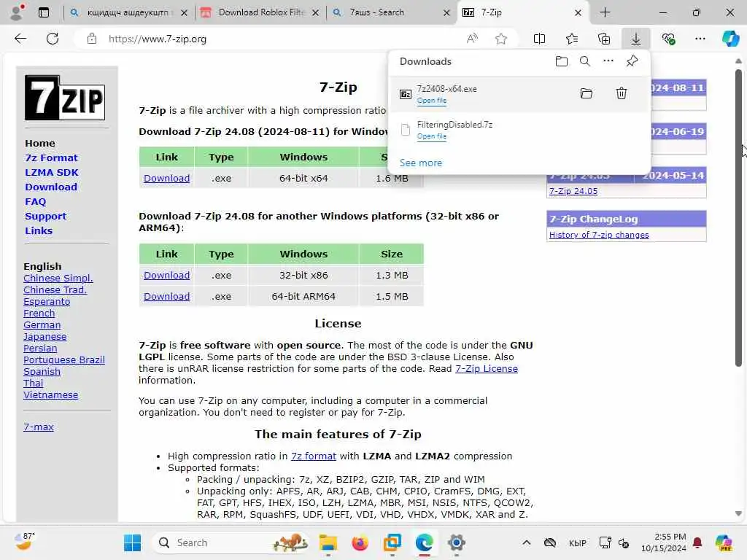Open Edge Settings and more menu
This screenshot has width=747, height=560.
(x=700, y=39)
